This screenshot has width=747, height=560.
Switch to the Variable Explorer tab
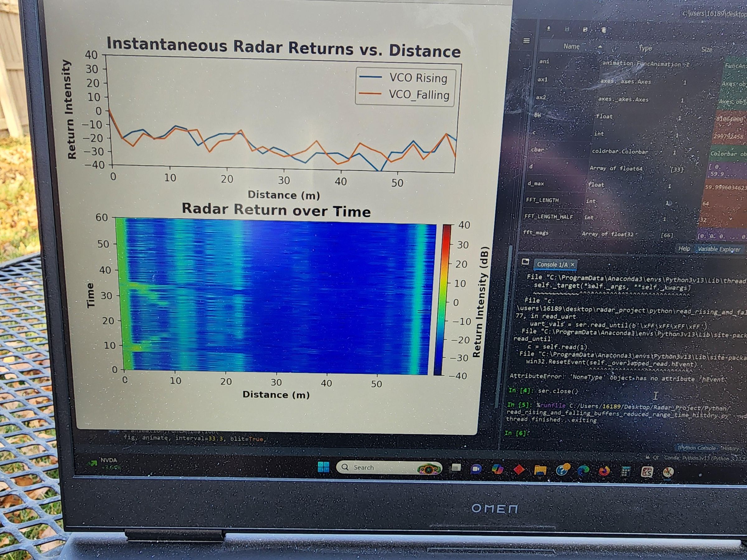[719, 249]
